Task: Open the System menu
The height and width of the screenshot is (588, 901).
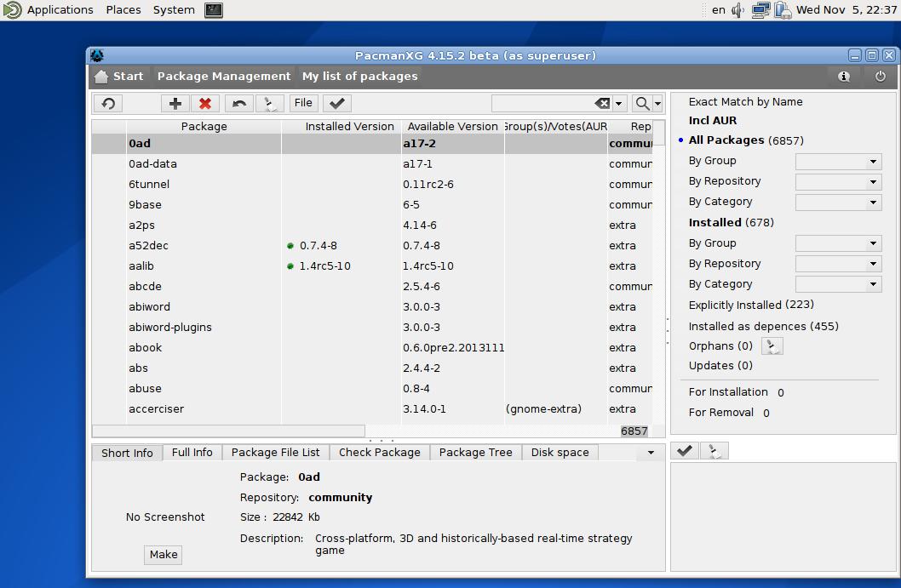Action: [174, 9]
